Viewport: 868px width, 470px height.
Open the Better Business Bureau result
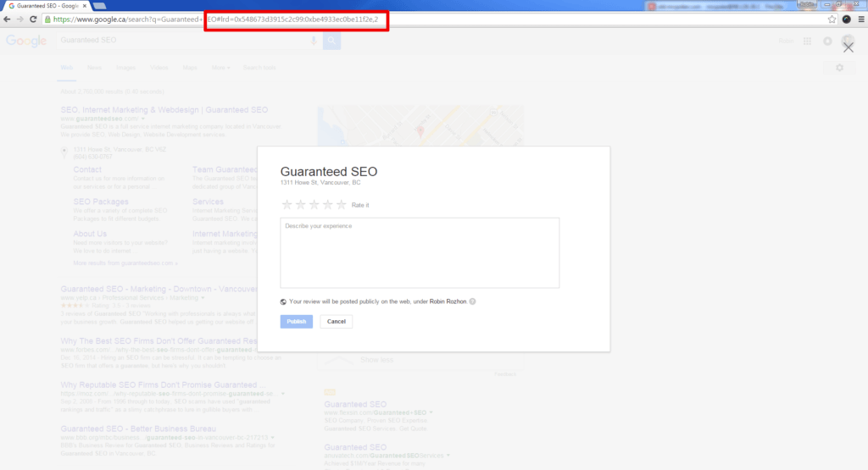click(138, 429)
